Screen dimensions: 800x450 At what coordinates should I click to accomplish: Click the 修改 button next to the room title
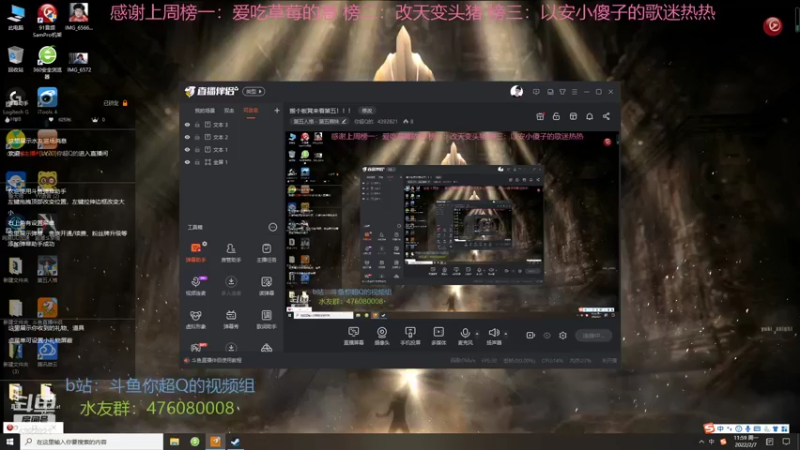tap(367, 111)
